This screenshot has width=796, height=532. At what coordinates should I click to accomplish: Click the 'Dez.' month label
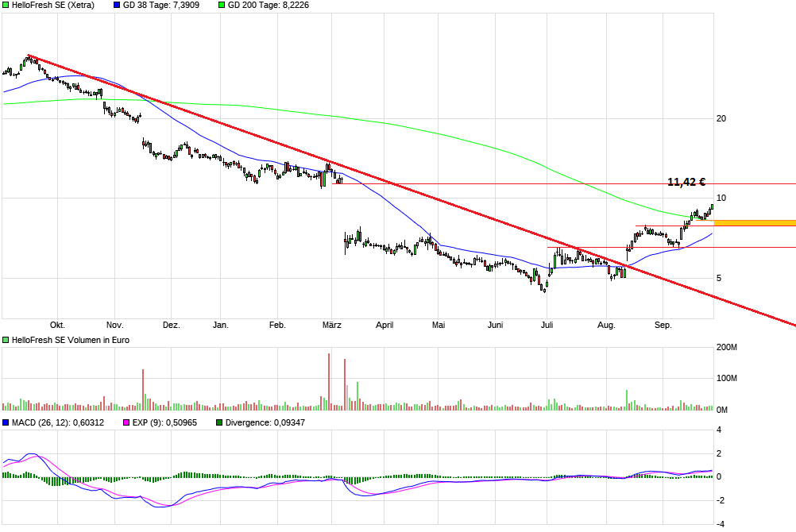(x=171, y=325)
